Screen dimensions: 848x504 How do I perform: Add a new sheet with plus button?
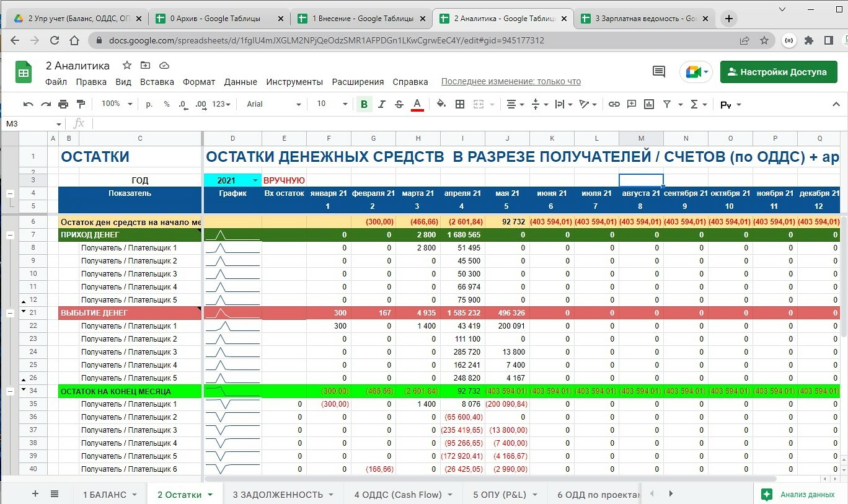35,494
